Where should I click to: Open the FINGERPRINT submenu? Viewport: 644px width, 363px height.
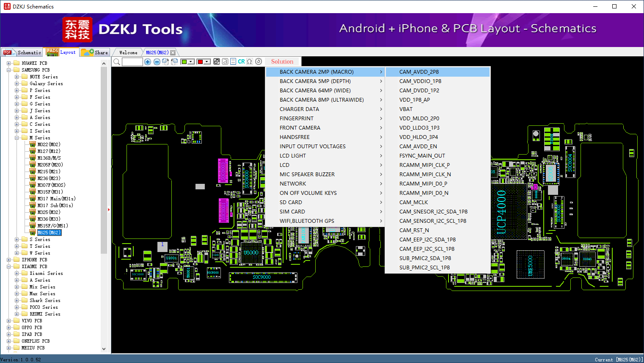pos(325,119)
